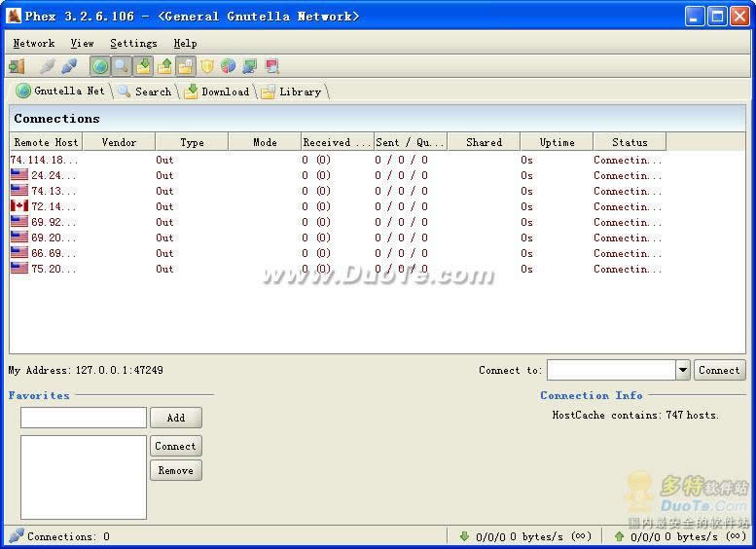The width and height of the screenshot is (756, 549).
Task: Click the Favorites host text field
Action: [x=84, y=418]
